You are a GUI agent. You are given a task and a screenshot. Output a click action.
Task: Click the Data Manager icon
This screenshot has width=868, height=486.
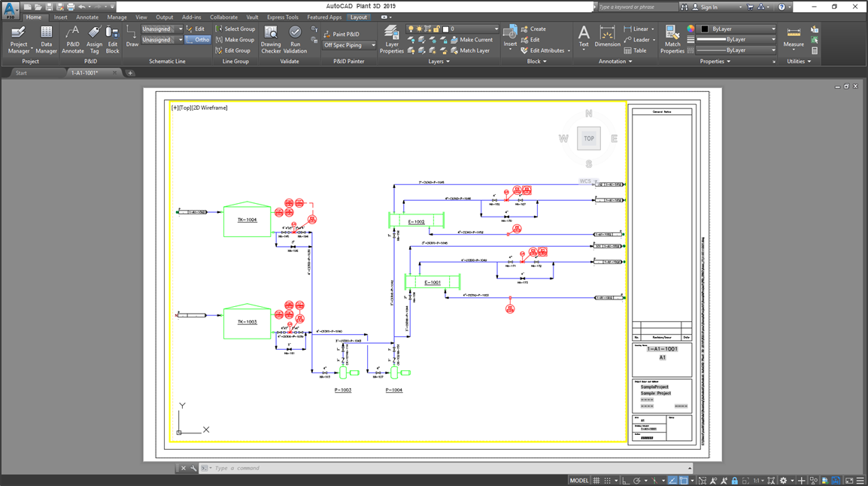(x=46, y=38)
